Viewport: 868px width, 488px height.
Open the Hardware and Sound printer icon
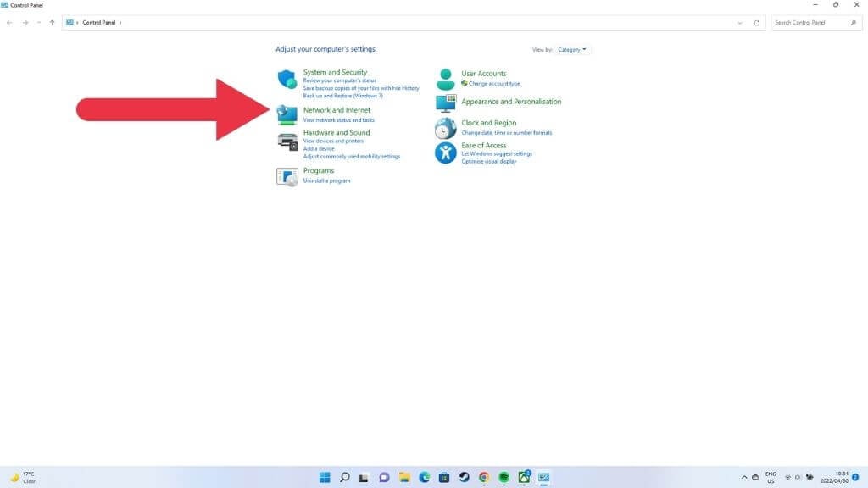[287, 141]
